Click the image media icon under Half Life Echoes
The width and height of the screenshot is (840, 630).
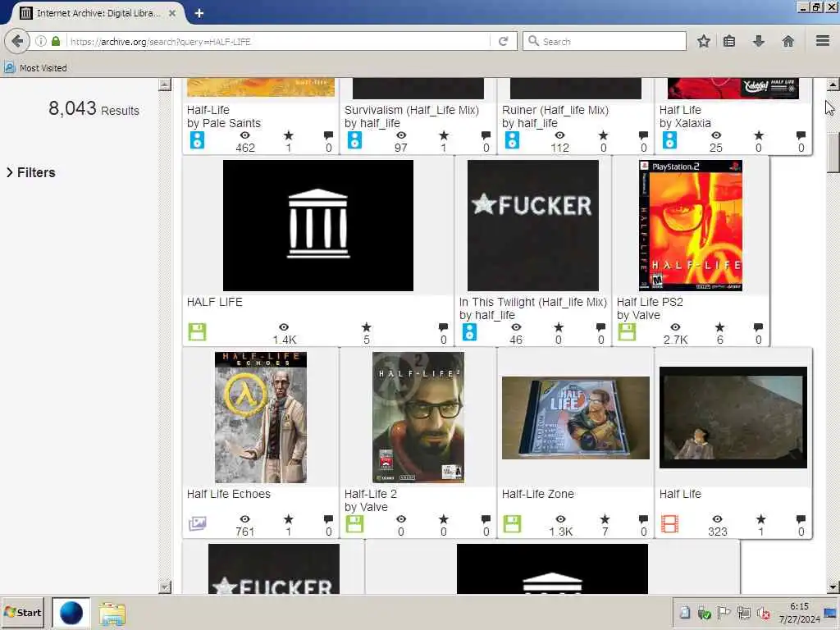[x=197, y=523]
